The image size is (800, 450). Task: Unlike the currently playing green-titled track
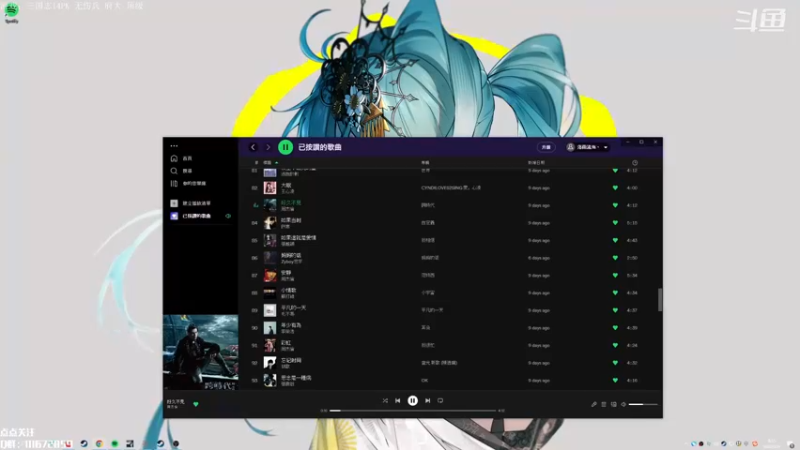pyautogui.click(x=615, y=205)
